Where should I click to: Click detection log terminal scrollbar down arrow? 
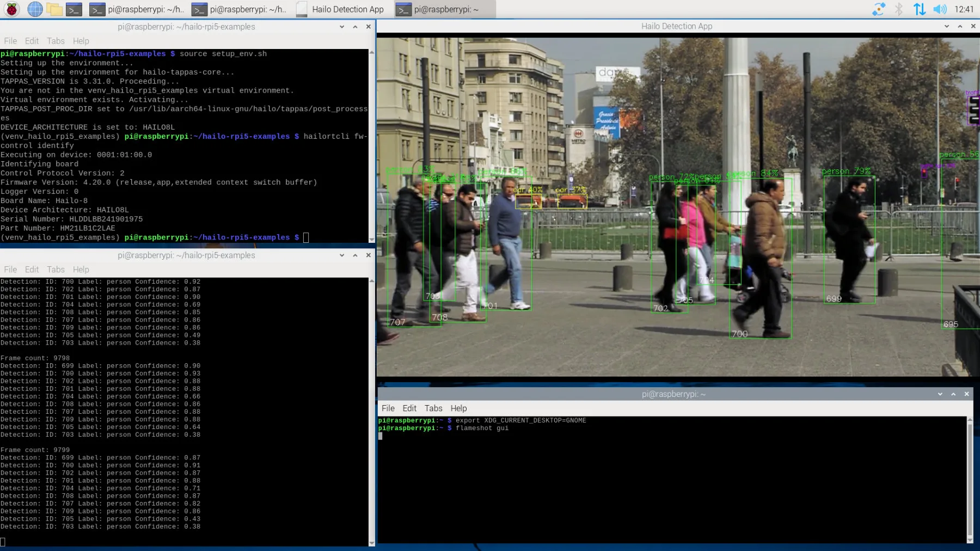tap(372, 543)
